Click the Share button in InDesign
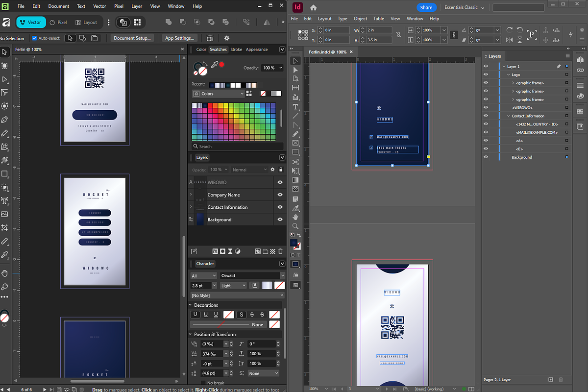The width and height of the screenshot is (588, 392). [426, 7]
